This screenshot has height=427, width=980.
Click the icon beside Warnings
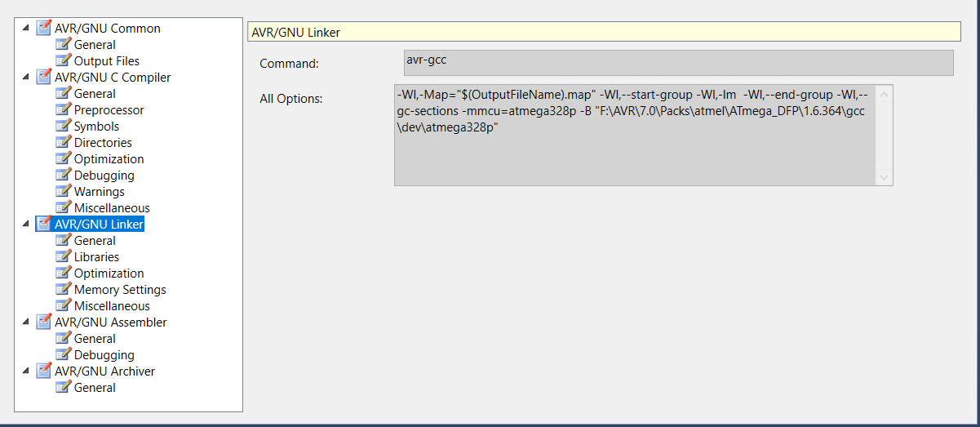pos(63,191)
